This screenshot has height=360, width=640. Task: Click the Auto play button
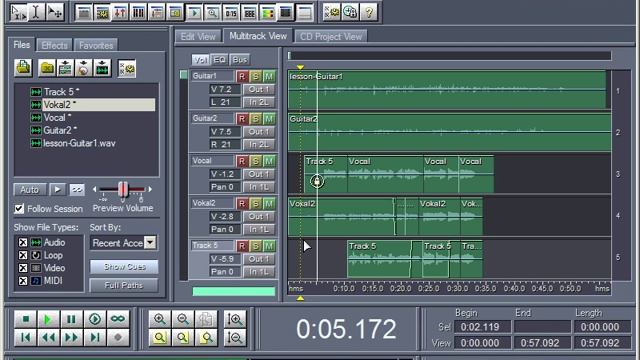(x=29, y=190)
